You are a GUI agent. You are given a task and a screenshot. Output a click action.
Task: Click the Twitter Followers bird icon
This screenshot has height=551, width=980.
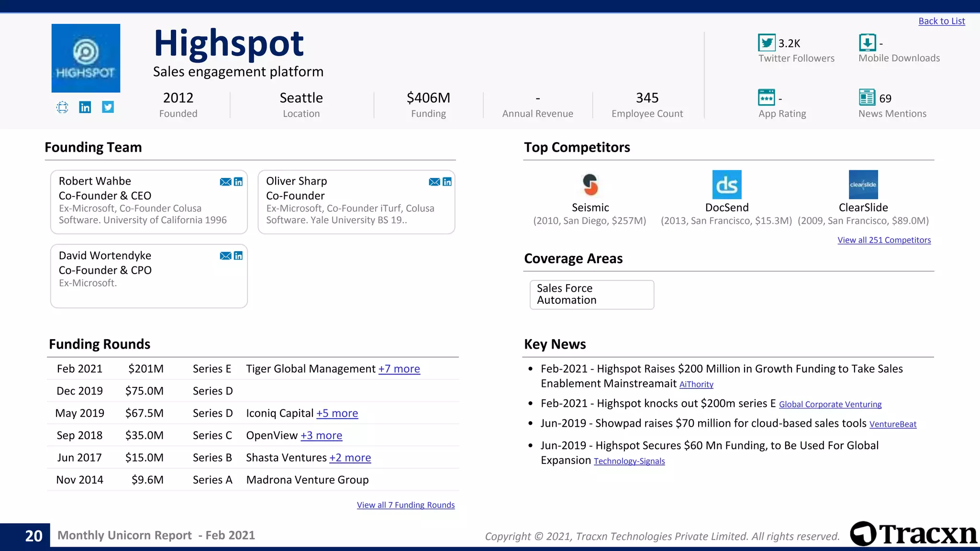pos(767,43)
